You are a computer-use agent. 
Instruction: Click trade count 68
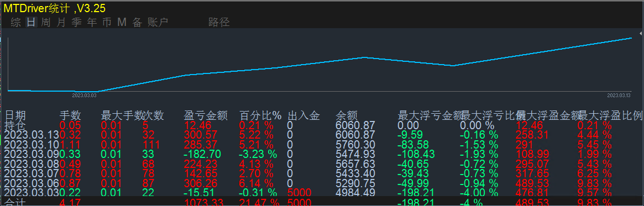pos(148,163)
